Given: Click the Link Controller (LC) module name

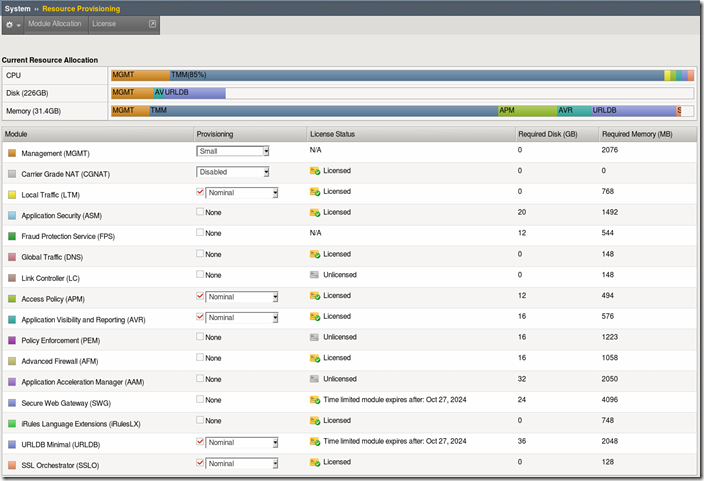Looking at the screenshot, I should click(50, 278).
